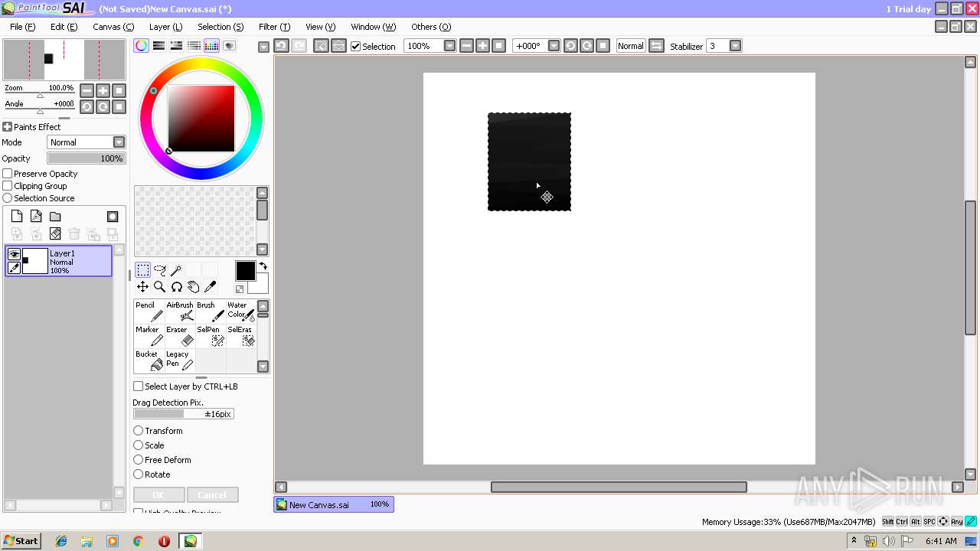Expand the Paints Effect section

point(7,127)
